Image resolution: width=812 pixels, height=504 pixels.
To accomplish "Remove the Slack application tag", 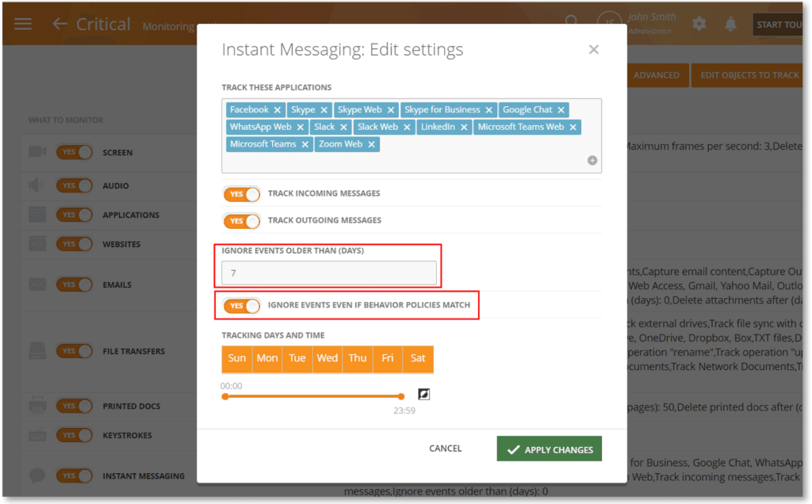I will point(343,128).
